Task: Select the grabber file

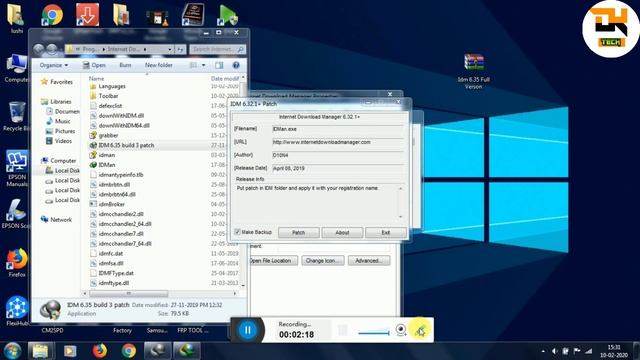Action: coord(104,135)
